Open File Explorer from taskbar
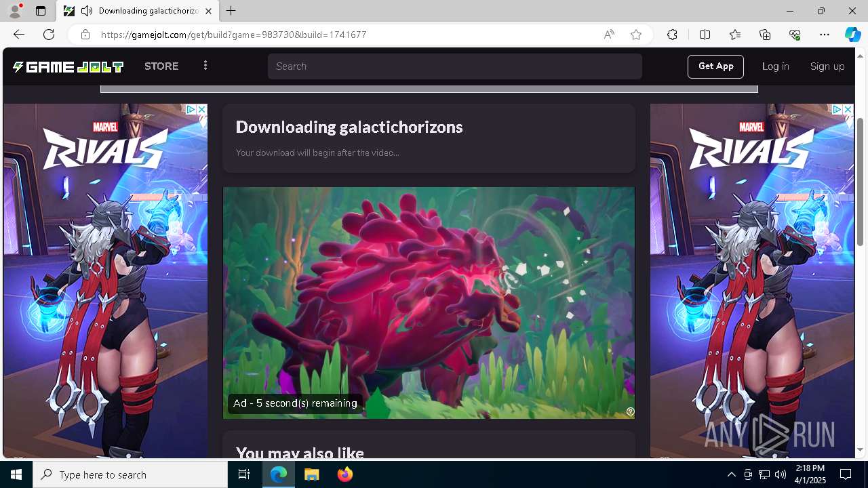 tap(312, 474)
